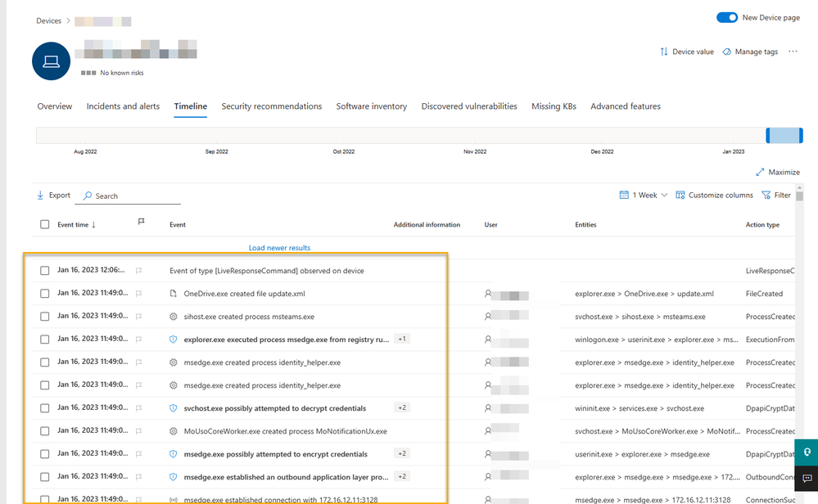Go to Devices breadcrumb link
This screenshot has height=504, width=818.
pos(48,20)
